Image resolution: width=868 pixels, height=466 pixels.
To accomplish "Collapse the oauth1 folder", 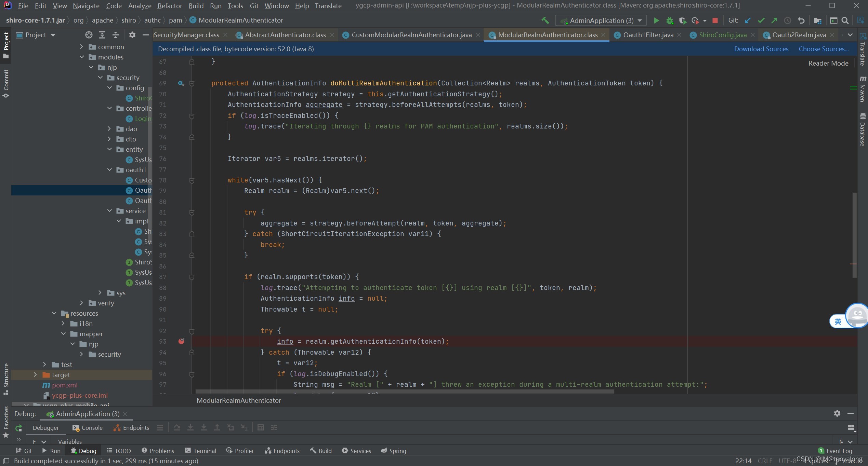I will click(x=109, y=170).
